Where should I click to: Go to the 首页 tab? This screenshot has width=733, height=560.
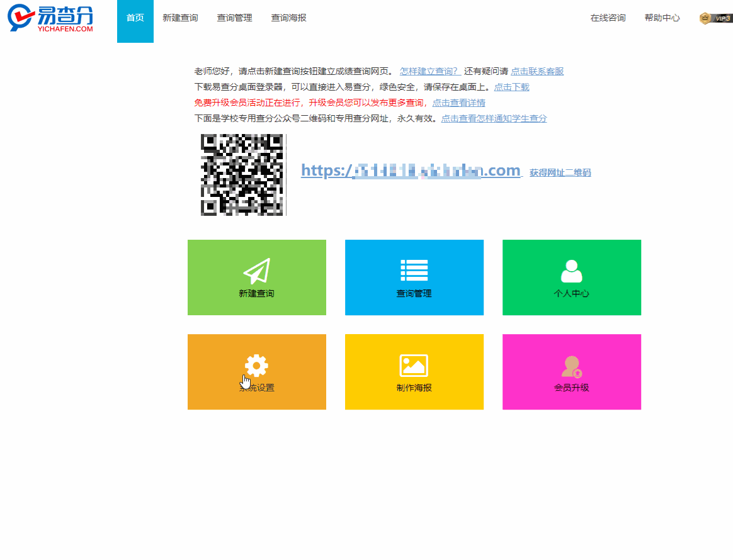pyautogui.click(x=135, y=21)
